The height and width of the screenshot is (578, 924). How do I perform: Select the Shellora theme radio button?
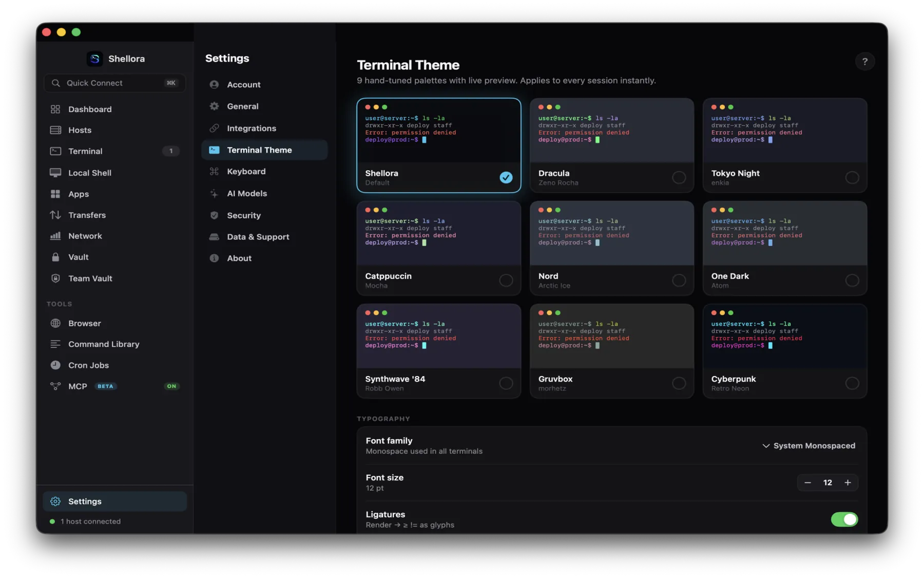point(506,177)
